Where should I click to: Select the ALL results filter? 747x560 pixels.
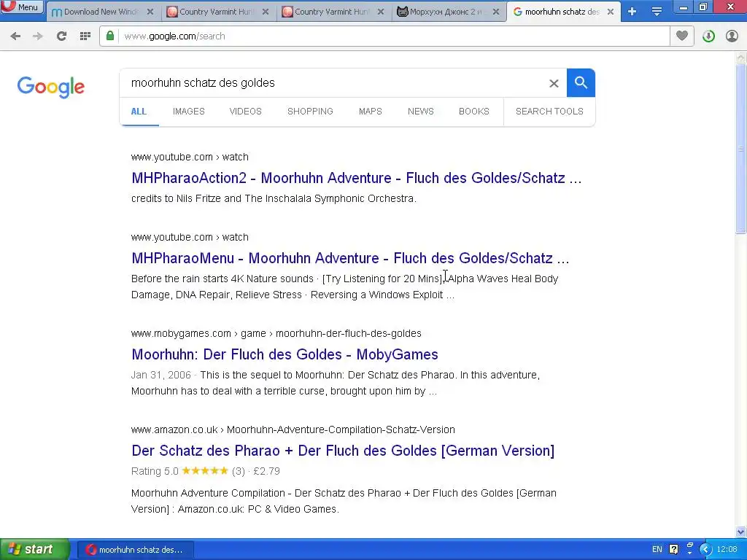coord(139,112)
